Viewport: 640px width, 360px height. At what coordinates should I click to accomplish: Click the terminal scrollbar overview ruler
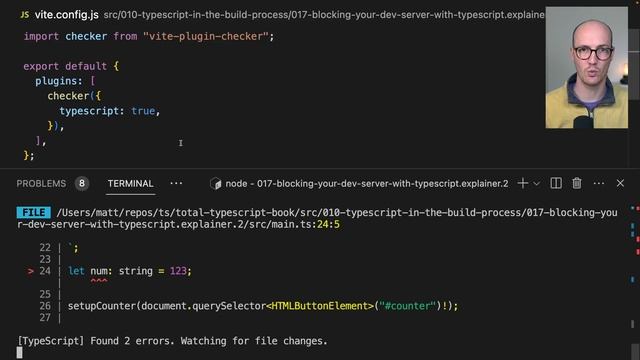[634, 282]
